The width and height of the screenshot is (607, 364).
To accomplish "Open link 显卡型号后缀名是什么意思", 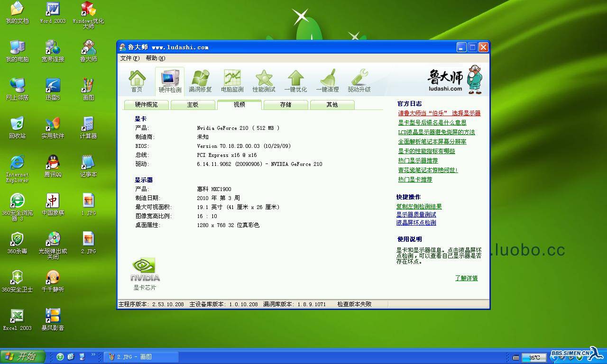I will pos(432,123).
